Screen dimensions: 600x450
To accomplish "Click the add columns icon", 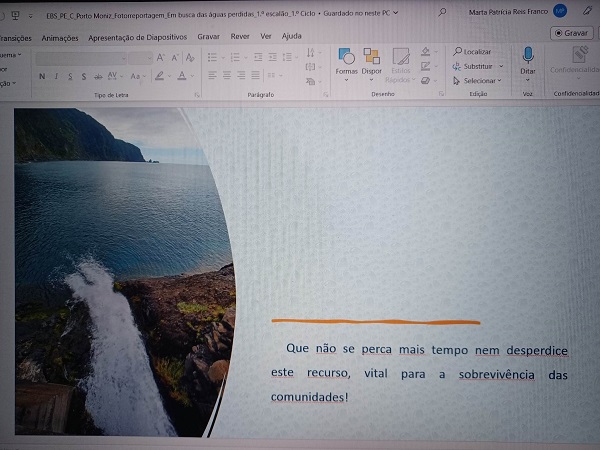I will pos(271,75).
